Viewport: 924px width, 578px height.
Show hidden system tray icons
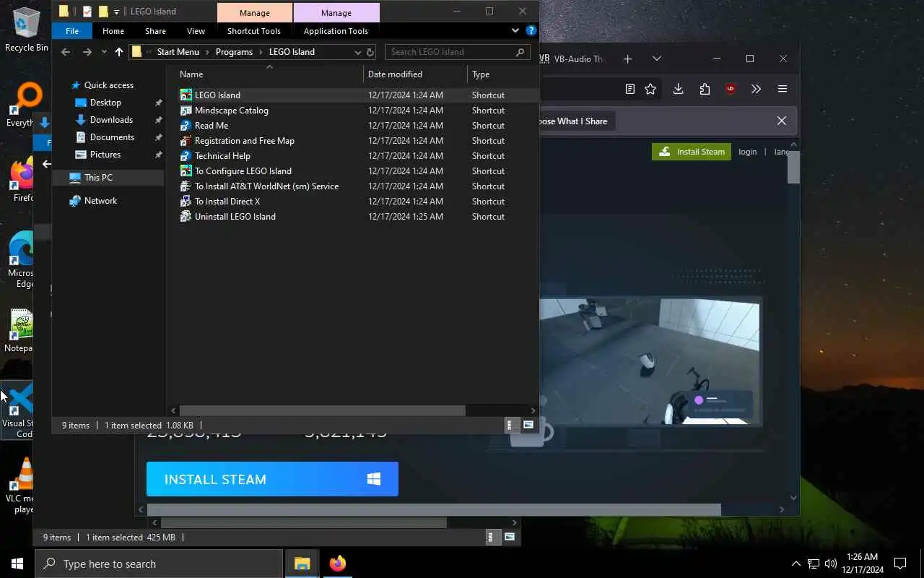pos(796,564)
